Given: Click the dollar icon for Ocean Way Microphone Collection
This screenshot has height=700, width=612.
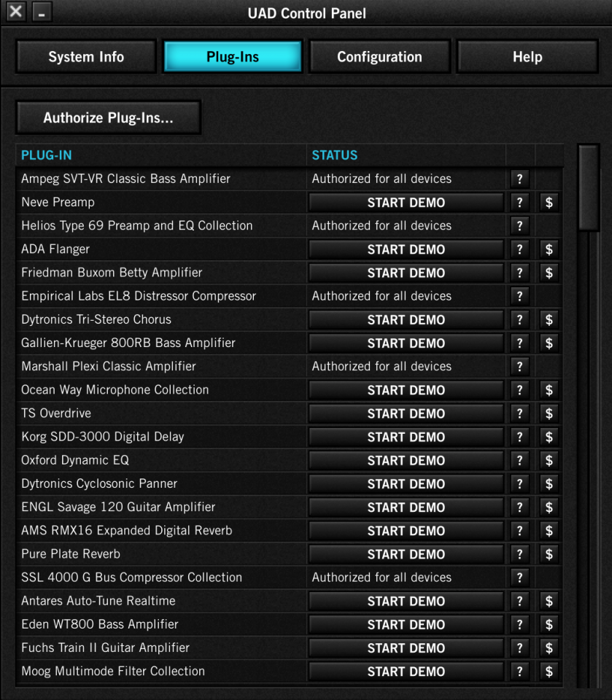Looking at the screenshot, I should [549, 390].
